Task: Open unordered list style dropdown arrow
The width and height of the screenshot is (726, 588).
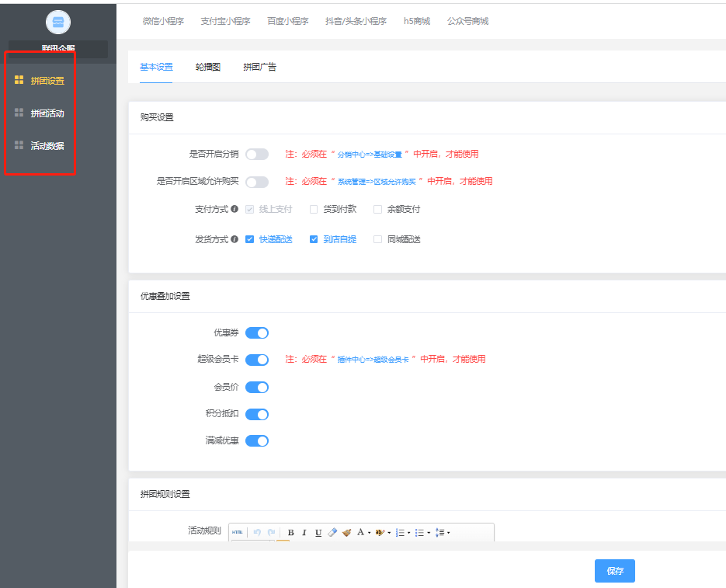Action: point(429,533)
